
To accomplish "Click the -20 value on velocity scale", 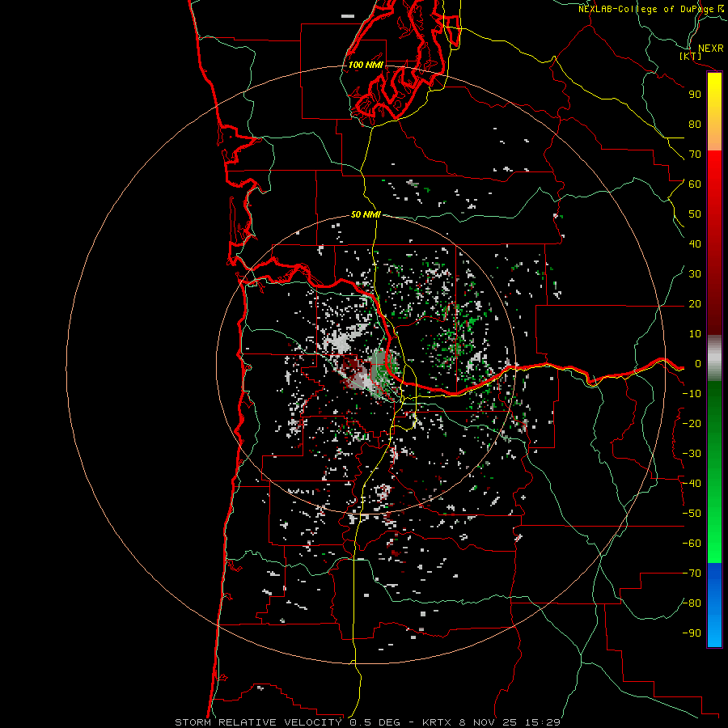I will coord(692,423).
